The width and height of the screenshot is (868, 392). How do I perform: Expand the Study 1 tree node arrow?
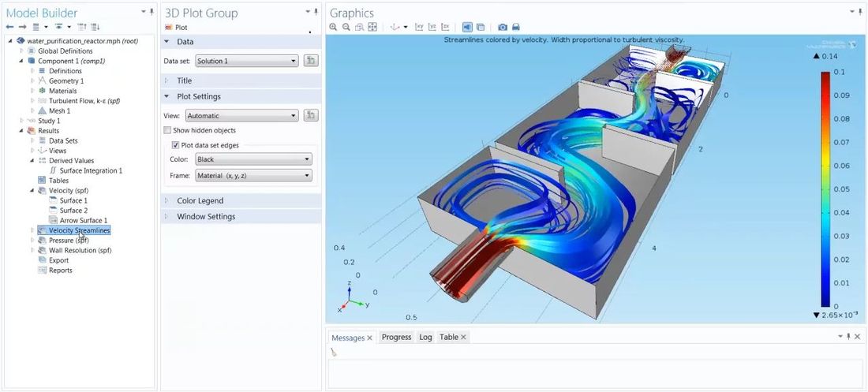click(21, 121)
